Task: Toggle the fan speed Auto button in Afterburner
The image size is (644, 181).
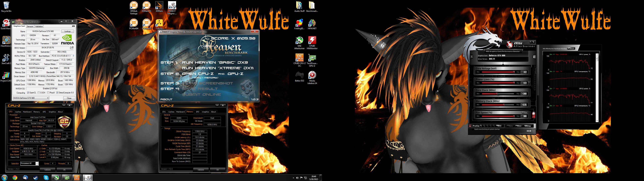Action: 524,113
